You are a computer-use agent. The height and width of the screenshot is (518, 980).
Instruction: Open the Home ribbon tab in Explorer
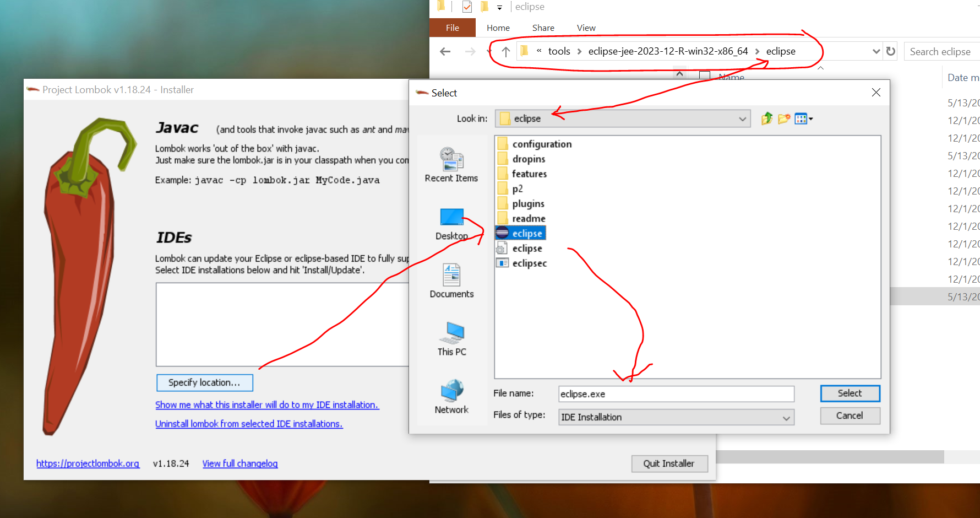coord(498,28)
